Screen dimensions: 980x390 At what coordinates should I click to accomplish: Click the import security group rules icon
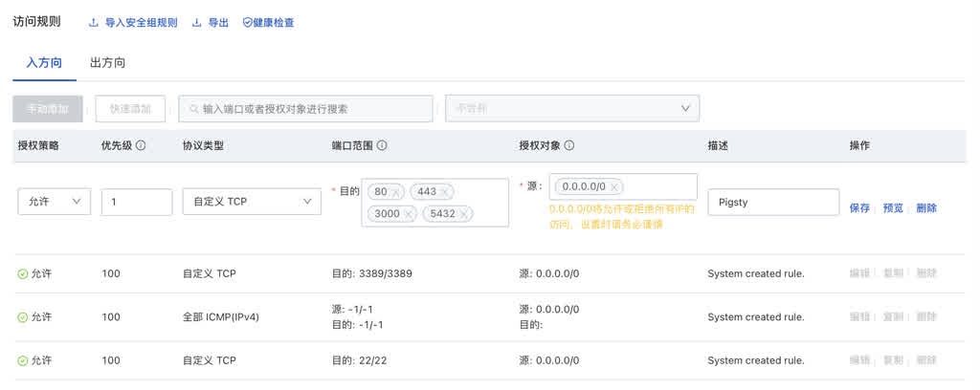pos(94,22)
